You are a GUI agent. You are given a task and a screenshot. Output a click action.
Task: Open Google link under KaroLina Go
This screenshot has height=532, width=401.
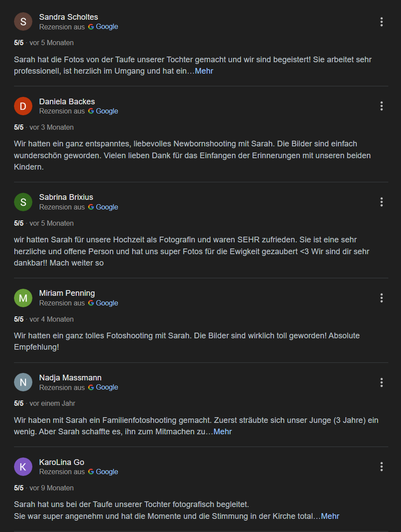106,472
